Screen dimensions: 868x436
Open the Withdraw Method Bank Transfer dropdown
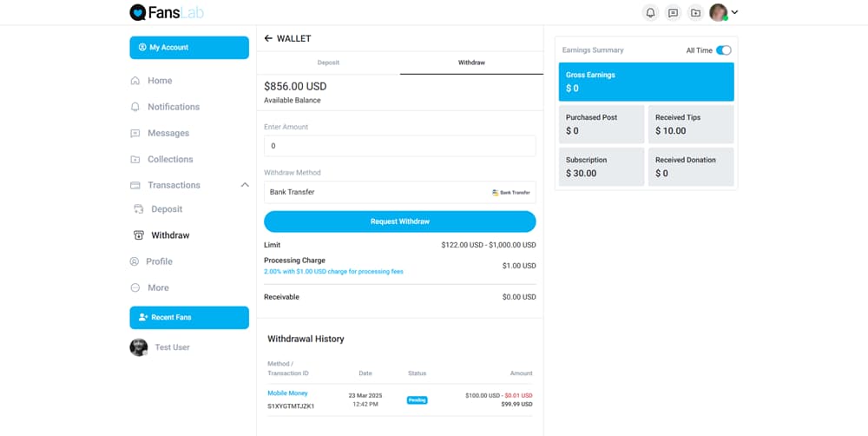[x=399, y=192]
